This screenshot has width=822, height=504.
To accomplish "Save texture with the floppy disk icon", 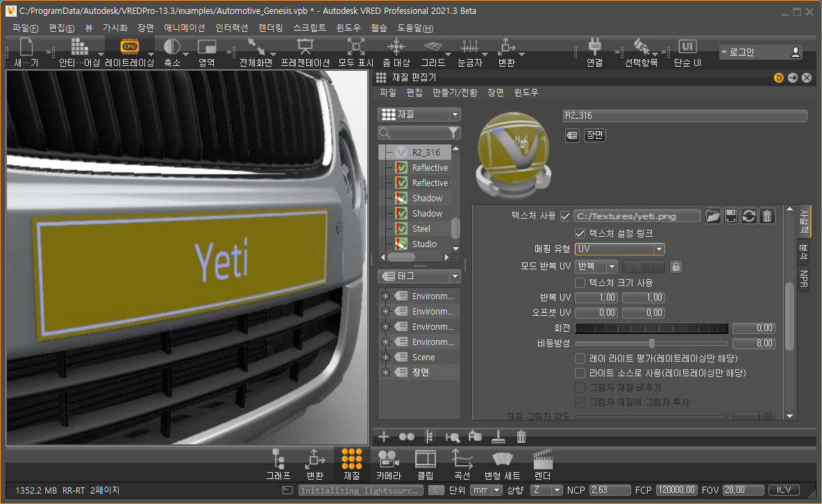I will pyautogui.click(x=731, y=216).
